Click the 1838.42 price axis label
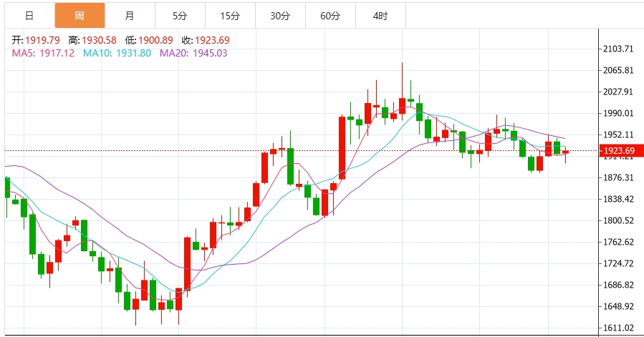Viewport: 644px width, 337px height. [618, 199]
